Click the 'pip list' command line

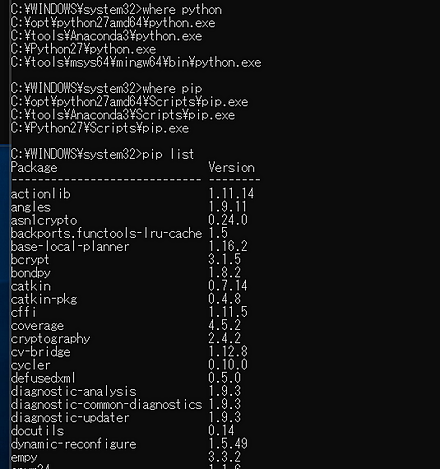(x=102, y=154)
